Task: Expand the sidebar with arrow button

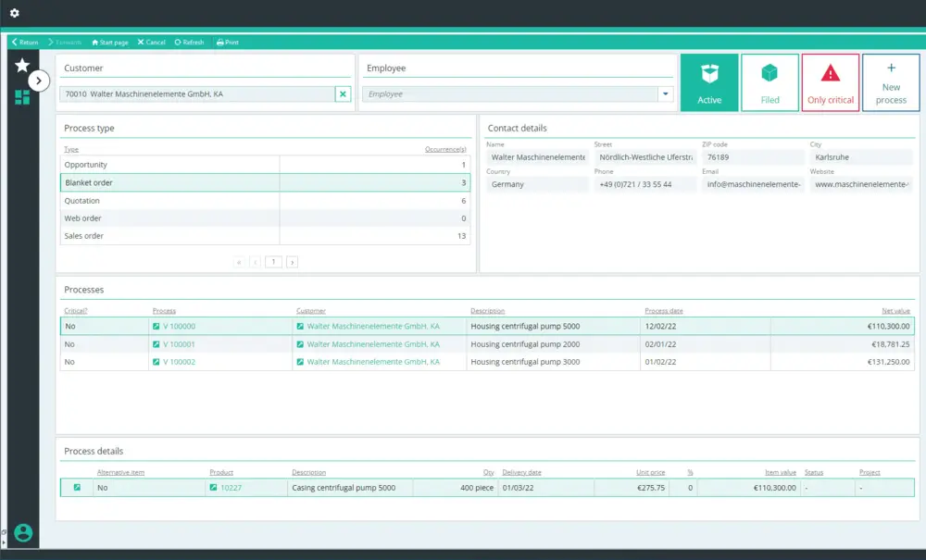Action: [39, 81]
